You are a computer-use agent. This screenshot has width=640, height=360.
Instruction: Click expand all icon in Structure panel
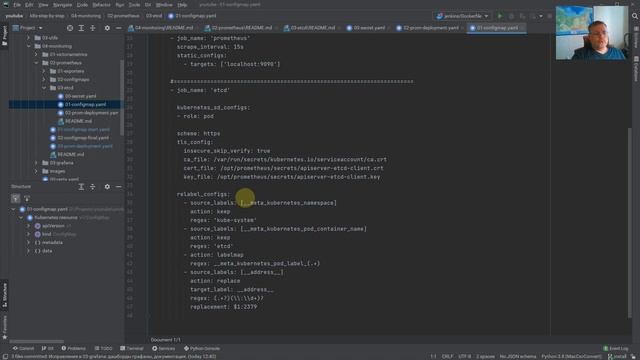pyautogui.click(x=81, y=187)
